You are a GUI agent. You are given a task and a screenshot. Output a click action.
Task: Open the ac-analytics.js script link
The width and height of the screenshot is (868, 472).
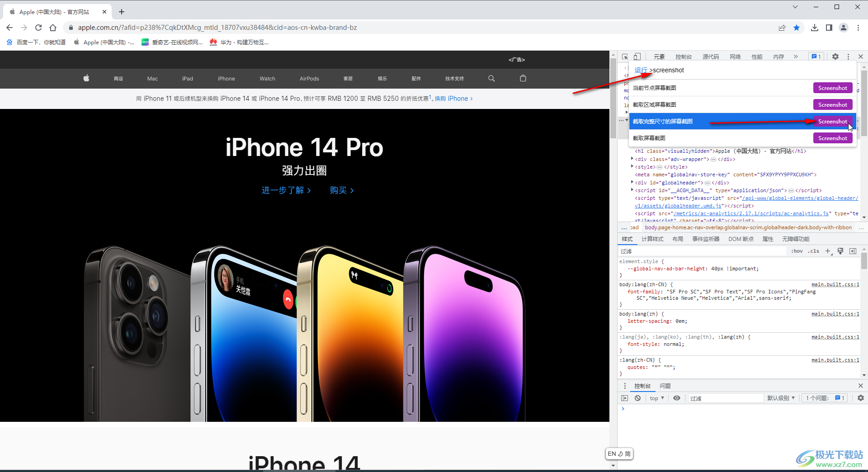point(751,213)
